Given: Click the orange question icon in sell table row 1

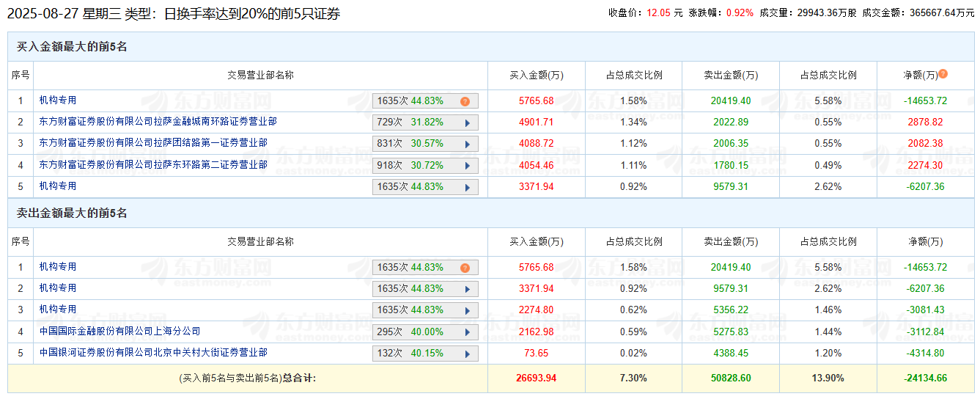Looking at the screenshot, I should pyautogui.click(x=465, y=268).
